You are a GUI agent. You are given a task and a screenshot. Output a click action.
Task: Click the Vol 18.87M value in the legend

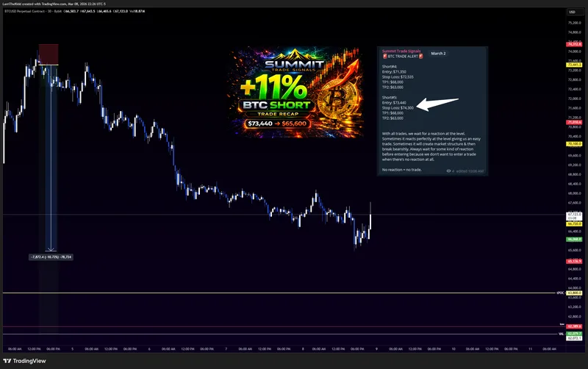point(137,11)
